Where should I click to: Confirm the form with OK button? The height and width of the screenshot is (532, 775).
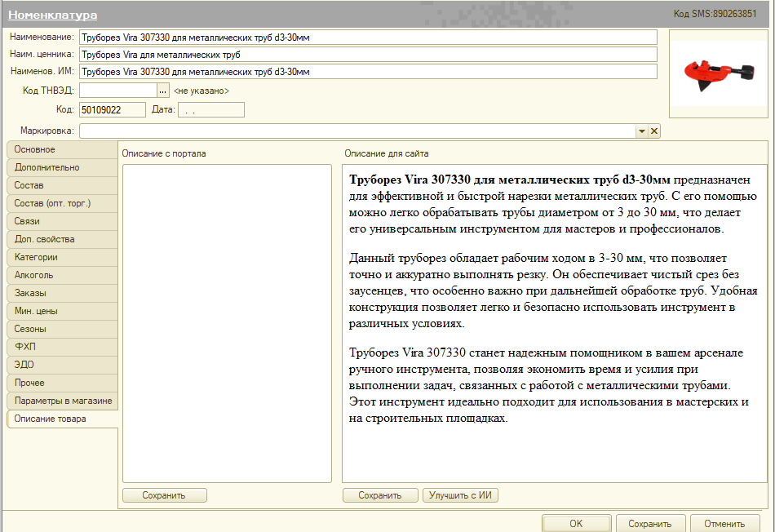(x=576, y=523)
